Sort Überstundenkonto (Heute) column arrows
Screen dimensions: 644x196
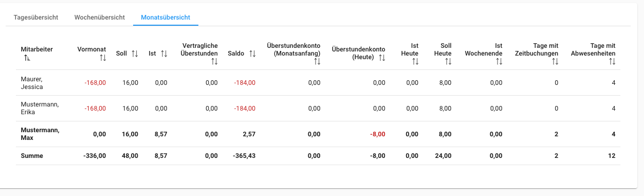click(x=381, y=58)
